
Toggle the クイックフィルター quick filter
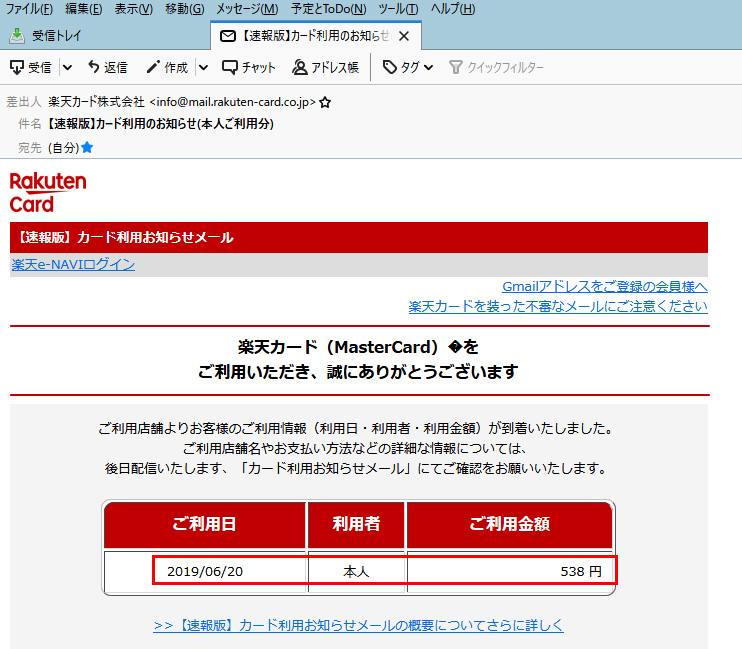point(496,68)
